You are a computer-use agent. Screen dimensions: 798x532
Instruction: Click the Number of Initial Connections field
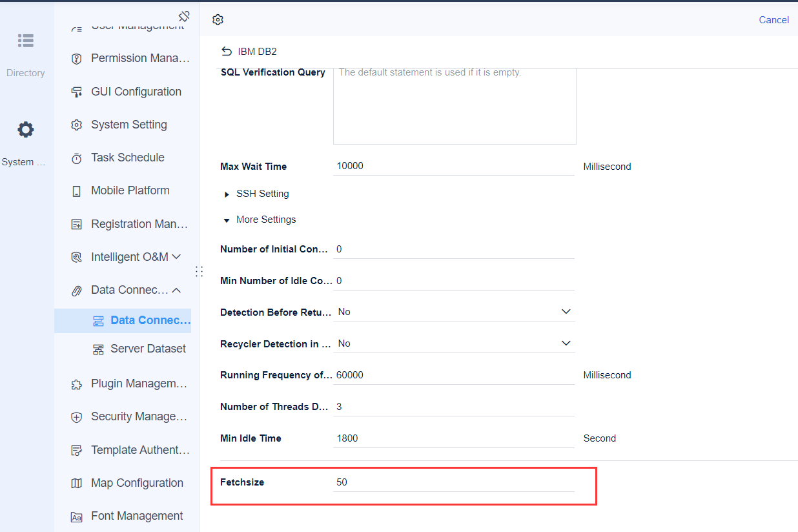click(454, 249)
